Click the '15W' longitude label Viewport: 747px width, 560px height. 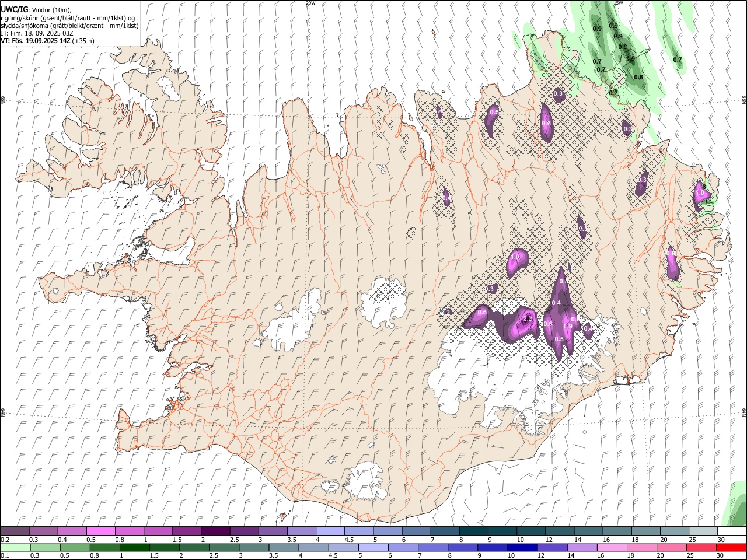coord(619,3)
